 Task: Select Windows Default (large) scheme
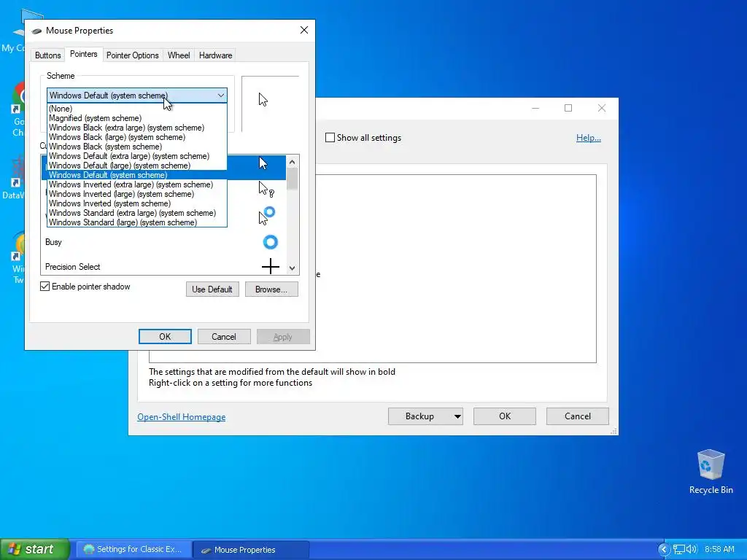point(137,166)
